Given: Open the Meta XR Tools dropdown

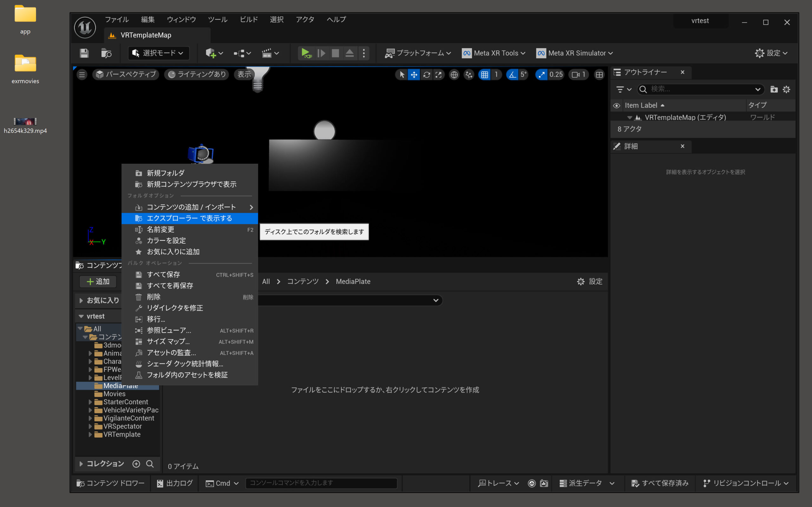Looking at the screenshot, I should click(x=494, y=53).
